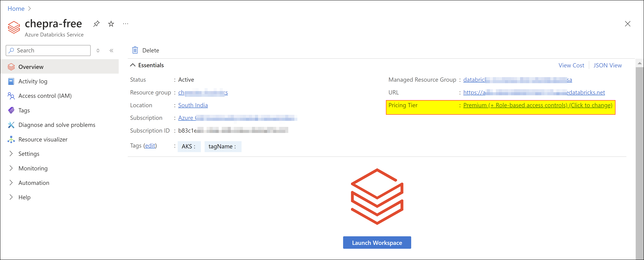Go to Home breadcrumb

(x=16, y=9)
